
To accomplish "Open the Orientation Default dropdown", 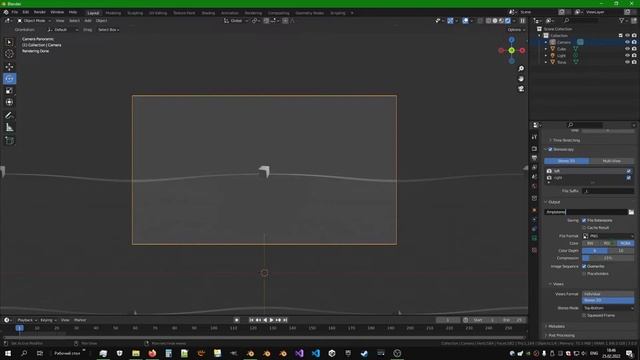I will [62, 30].
